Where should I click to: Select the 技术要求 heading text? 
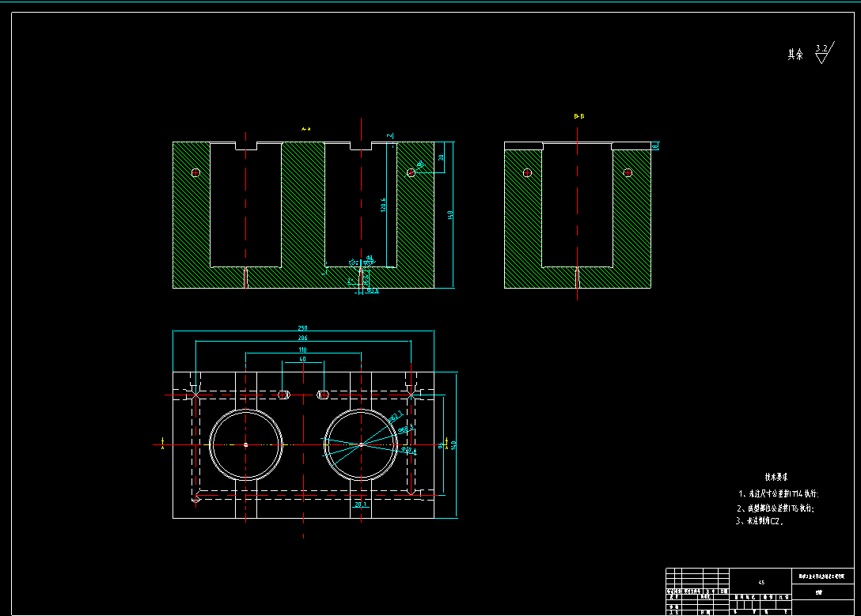(776, 477)
